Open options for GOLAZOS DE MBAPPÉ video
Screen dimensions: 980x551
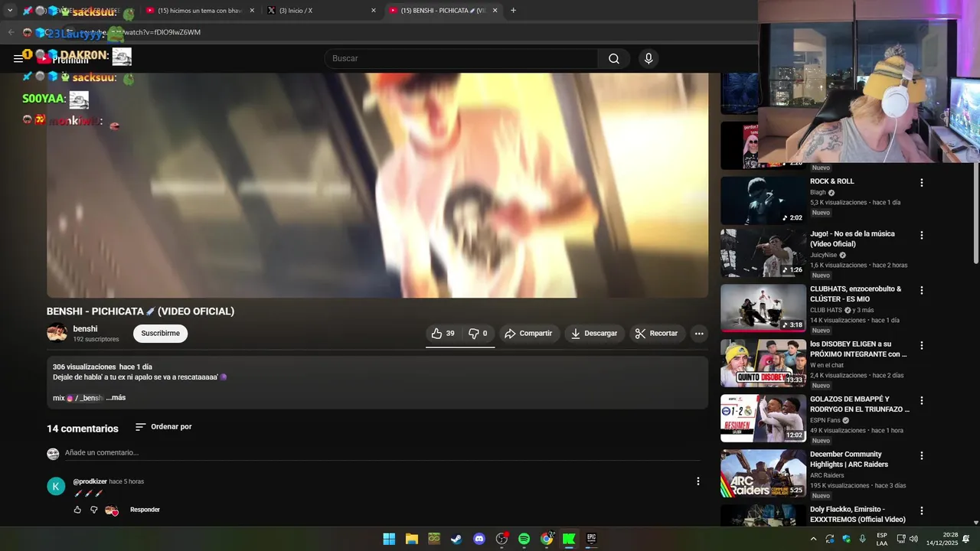pyautogui.click(x=922, y=400)
